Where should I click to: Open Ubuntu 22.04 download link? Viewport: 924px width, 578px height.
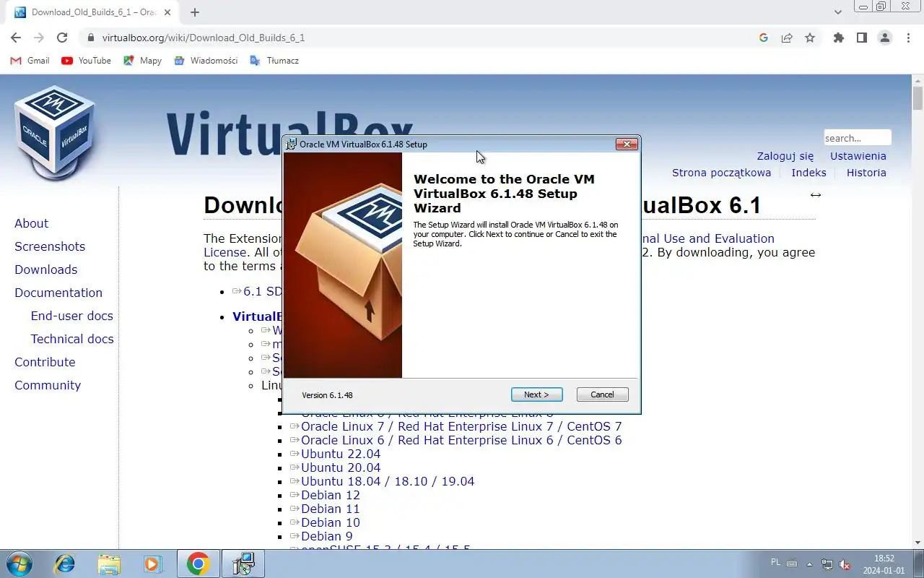pyautogui.click(x=341, y=454)
